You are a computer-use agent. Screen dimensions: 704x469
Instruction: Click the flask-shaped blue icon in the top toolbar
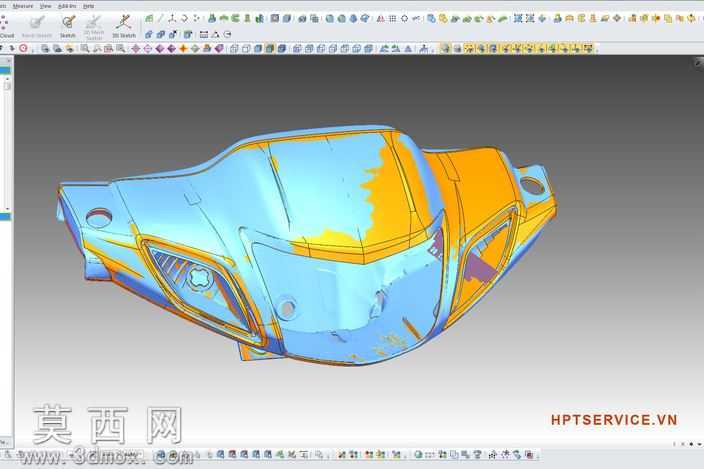click(x=212, y=18)
